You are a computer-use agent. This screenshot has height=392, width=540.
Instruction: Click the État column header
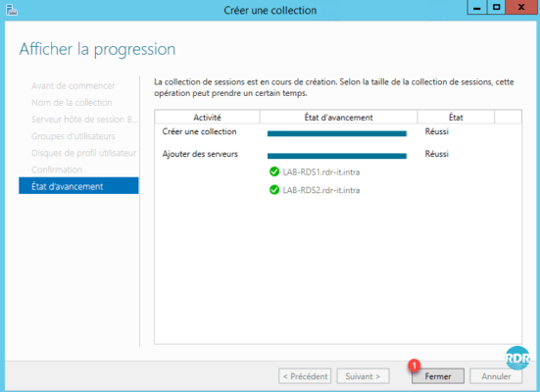456,118
